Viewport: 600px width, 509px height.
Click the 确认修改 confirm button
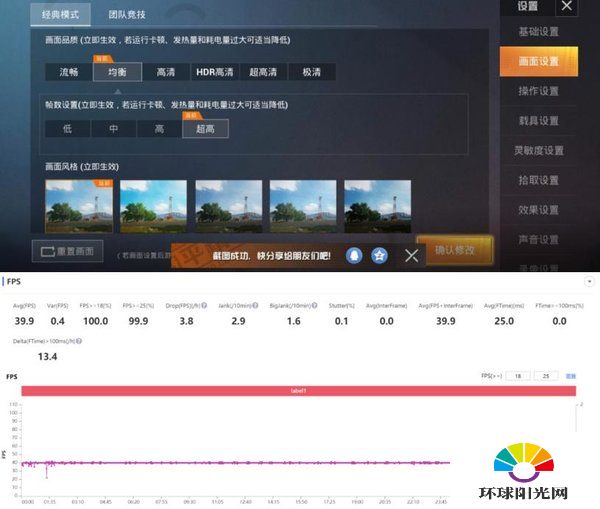[455, 250]
